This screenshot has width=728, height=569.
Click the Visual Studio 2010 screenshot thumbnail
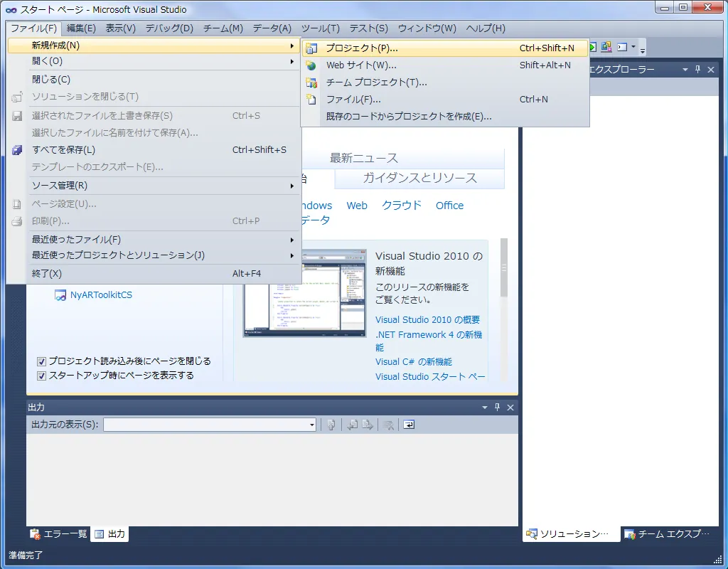304,294
